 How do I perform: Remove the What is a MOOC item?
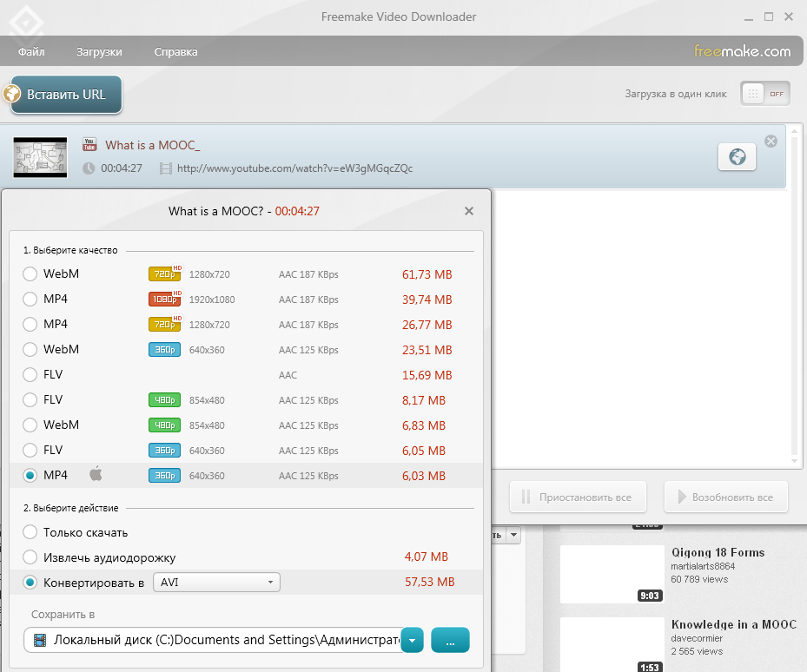(x=771, y=141)
